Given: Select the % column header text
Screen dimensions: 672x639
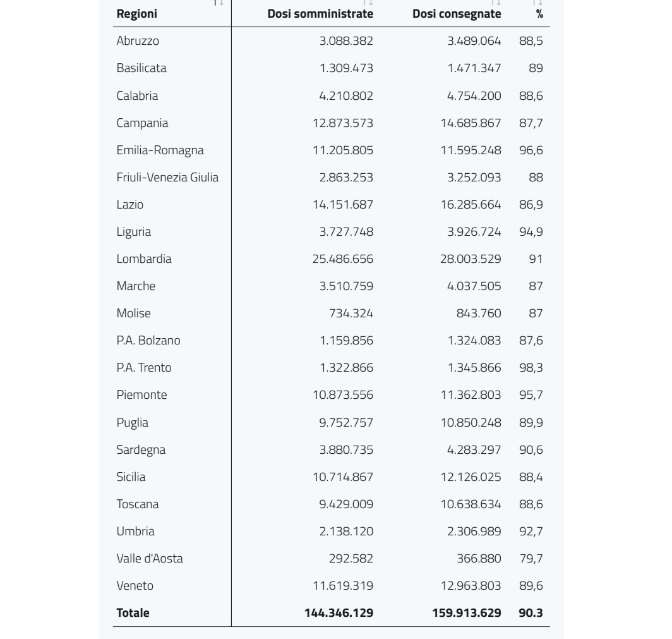Looking at the screenshot, I should coord(539,14).
